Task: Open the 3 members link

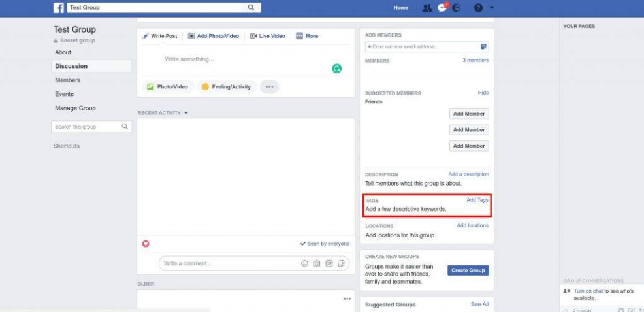Action: point(475,60)
